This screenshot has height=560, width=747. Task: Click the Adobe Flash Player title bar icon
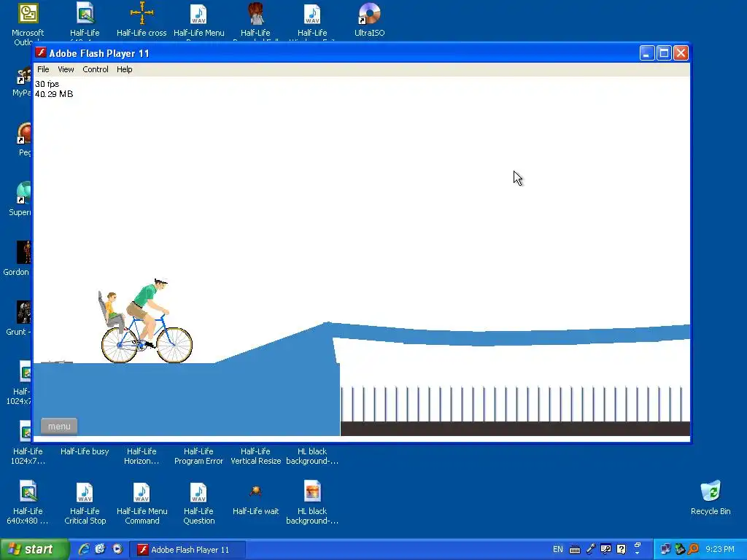41,52
